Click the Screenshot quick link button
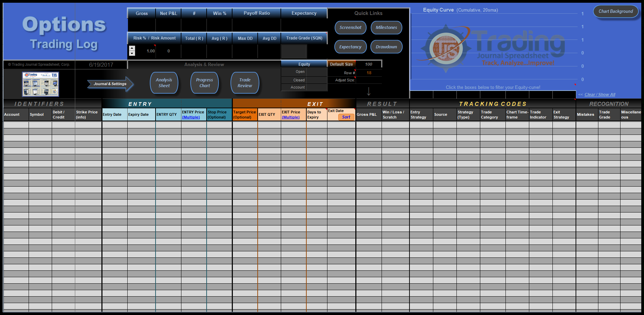This screenshot has height=315, width=644. pyautogui.click(x=350, y=28)
